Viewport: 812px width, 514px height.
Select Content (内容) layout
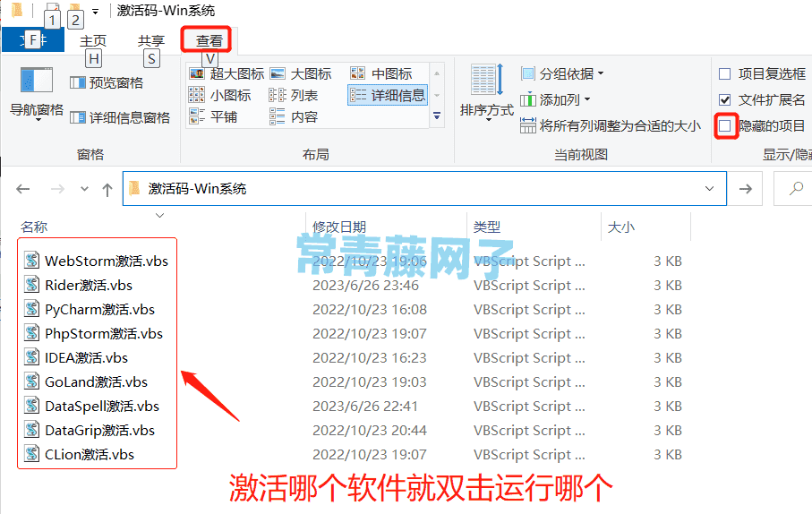tap(294, 117)
